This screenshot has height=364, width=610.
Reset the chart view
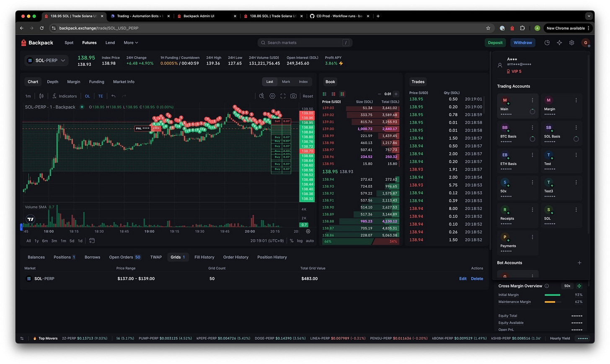click(308, 96)
